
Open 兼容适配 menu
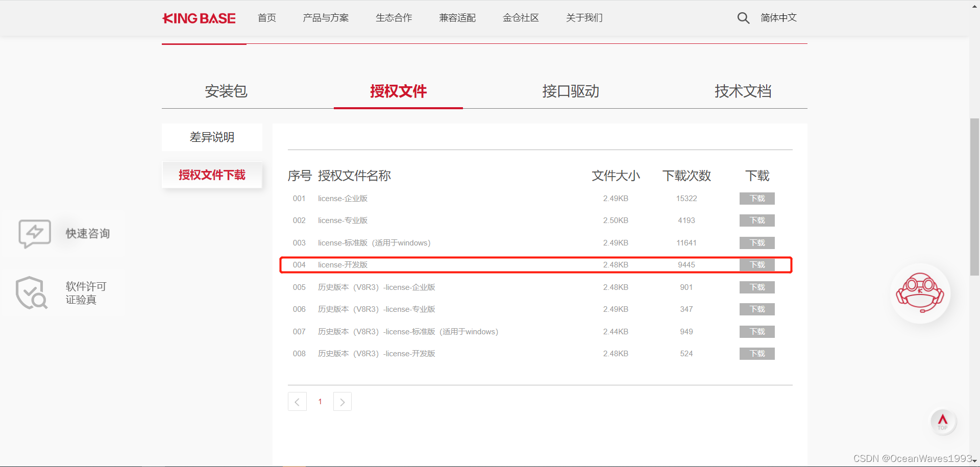point(457,18)
